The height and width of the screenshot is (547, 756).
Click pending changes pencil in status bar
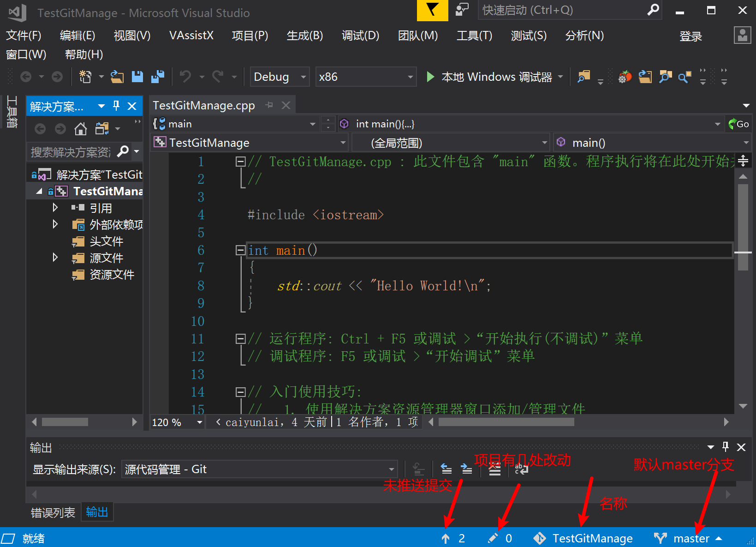[x=500, y=538]
